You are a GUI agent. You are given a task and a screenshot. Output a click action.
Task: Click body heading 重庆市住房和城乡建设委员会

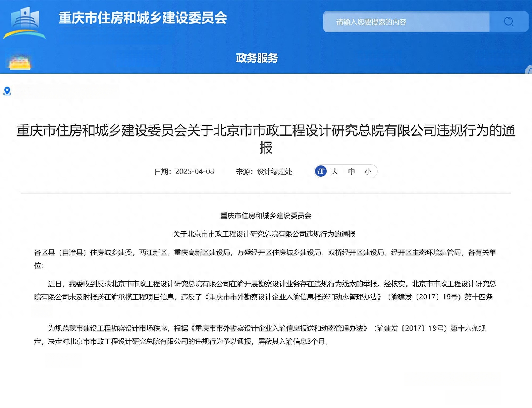point(266,216)
